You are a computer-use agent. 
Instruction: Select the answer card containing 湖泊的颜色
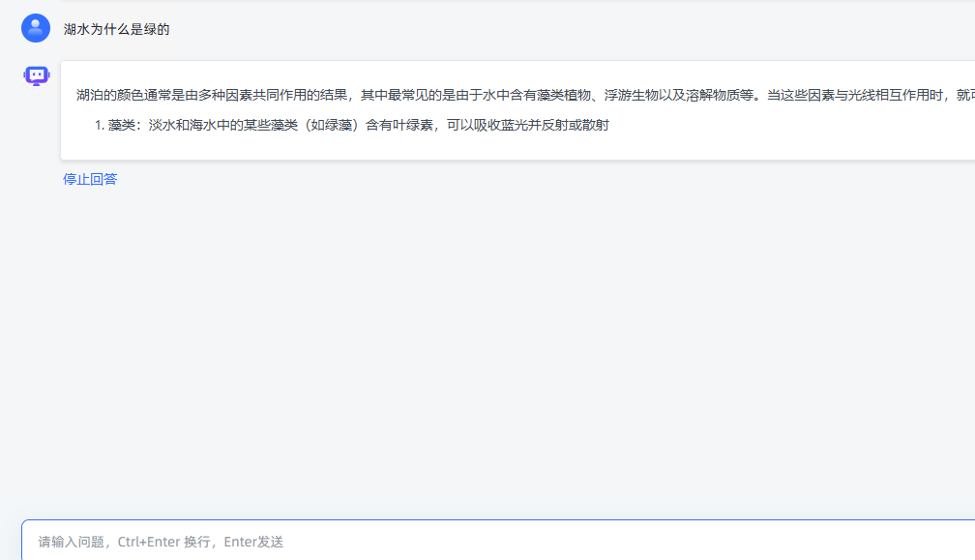[x=484, y=108]
